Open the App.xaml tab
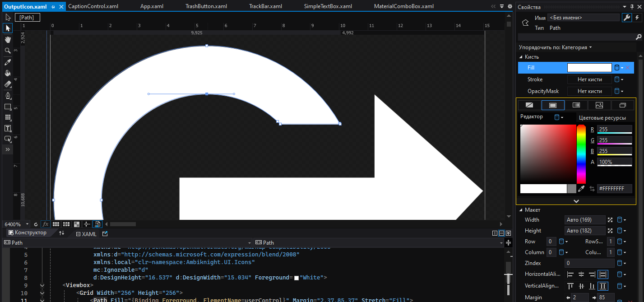Screen dimensions: 644x302 [x=152, y=6]
